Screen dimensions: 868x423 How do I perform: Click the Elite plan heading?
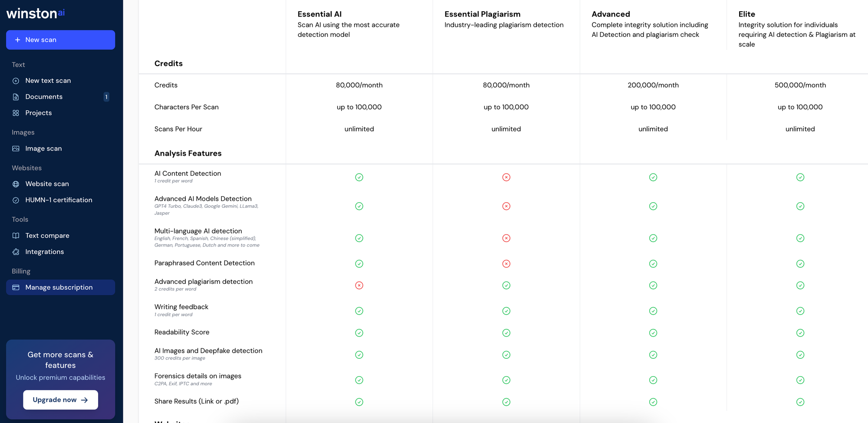747,14
